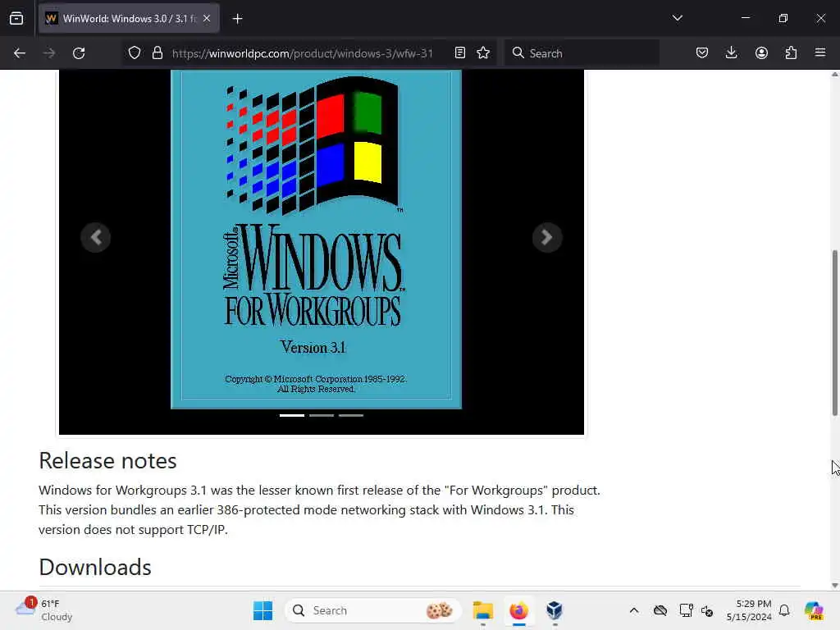Go back to previous page

(x=20, y=53)
